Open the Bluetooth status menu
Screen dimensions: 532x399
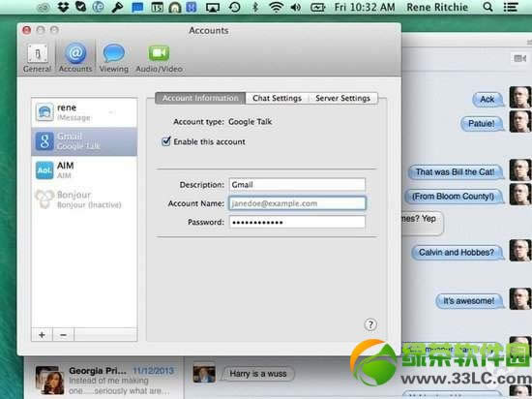(255, 7)
